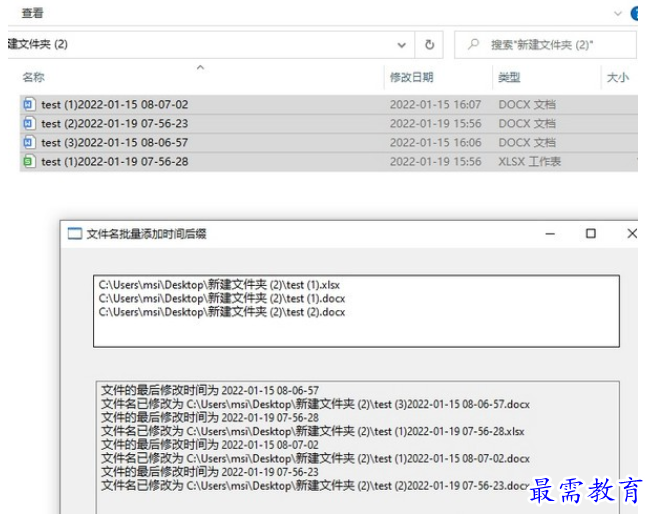This screenshot has height=522, width=651.
Task: Click the XLSX 工作表 type cell
Action: click(529, 162)
